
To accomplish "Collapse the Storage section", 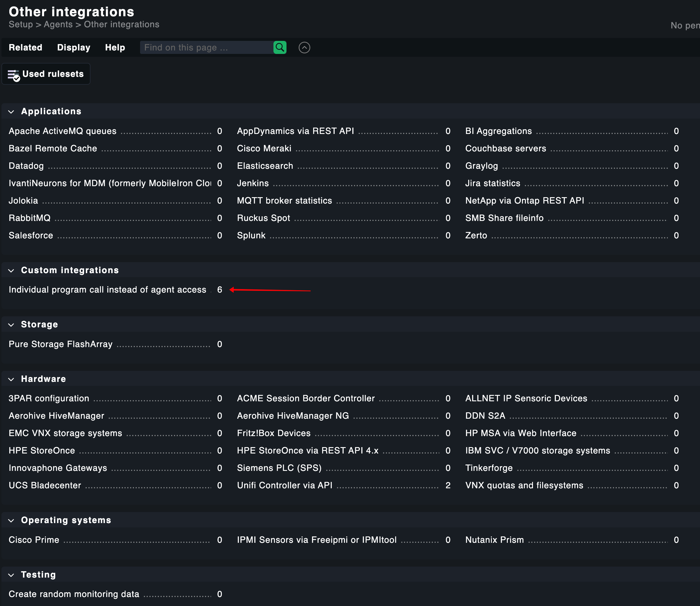I will tap(11, 324).
